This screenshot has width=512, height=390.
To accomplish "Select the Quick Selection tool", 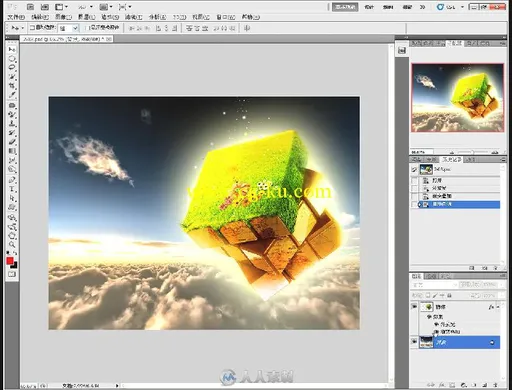I will [x=12, y=77].
